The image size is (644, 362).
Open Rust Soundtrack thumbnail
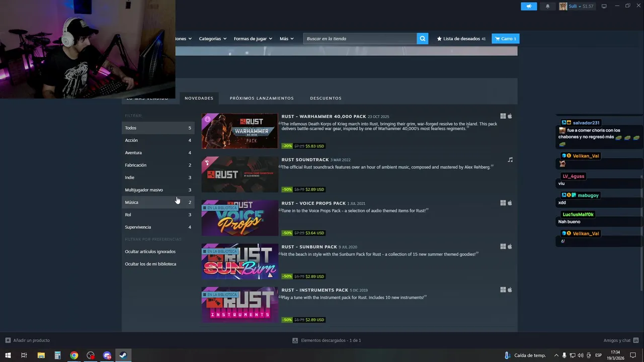point(239,174)
